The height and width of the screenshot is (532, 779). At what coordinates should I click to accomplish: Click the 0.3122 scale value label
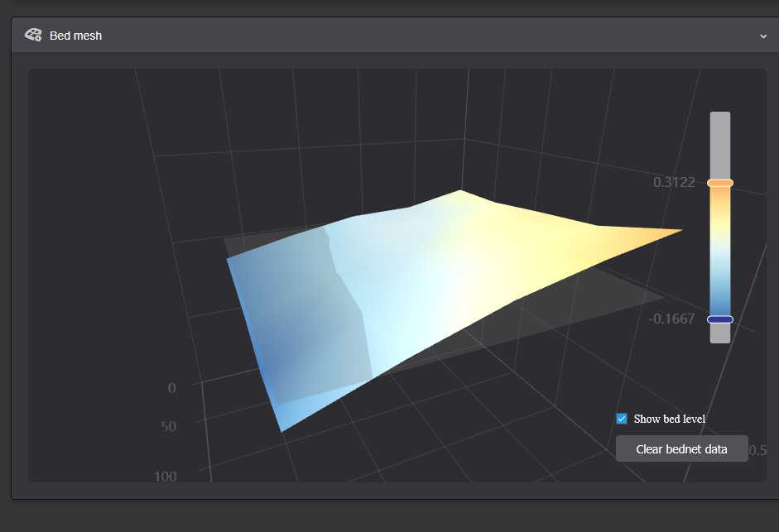click(x=674, y=182)
